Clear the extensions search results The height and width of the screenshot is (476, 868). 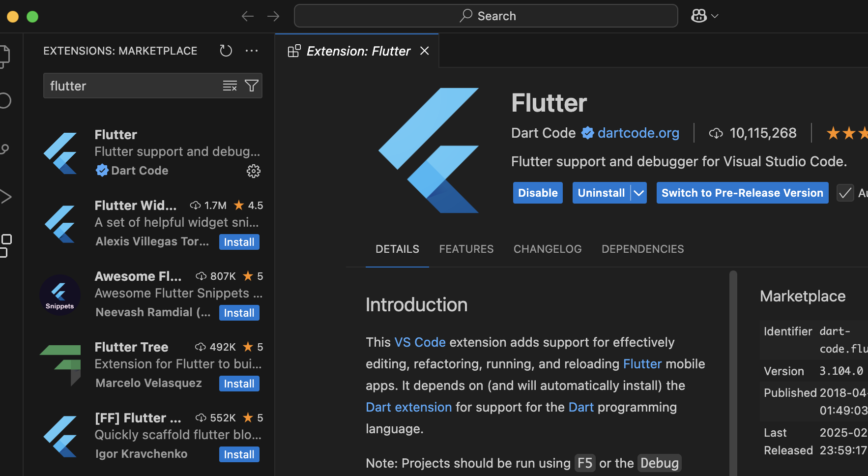(x=230, y=86)
